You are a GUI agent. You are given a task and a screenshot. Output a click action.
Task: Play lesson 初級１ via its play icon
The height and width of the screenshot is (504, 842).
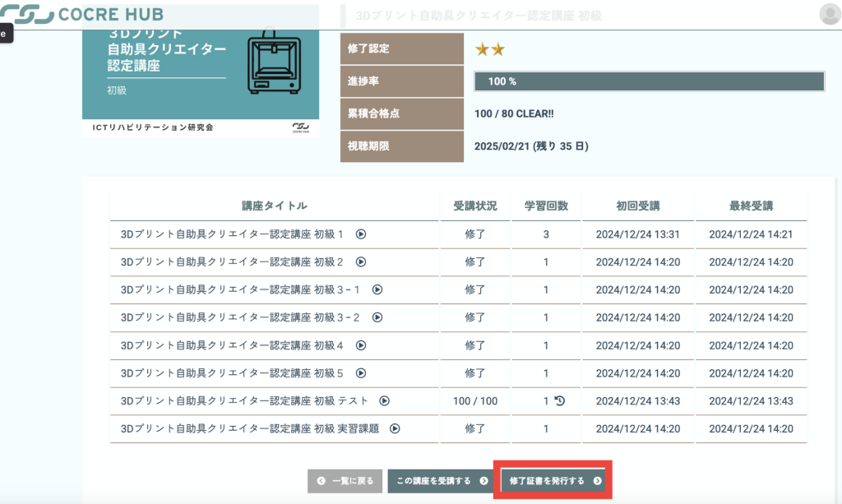click(360, 234)
